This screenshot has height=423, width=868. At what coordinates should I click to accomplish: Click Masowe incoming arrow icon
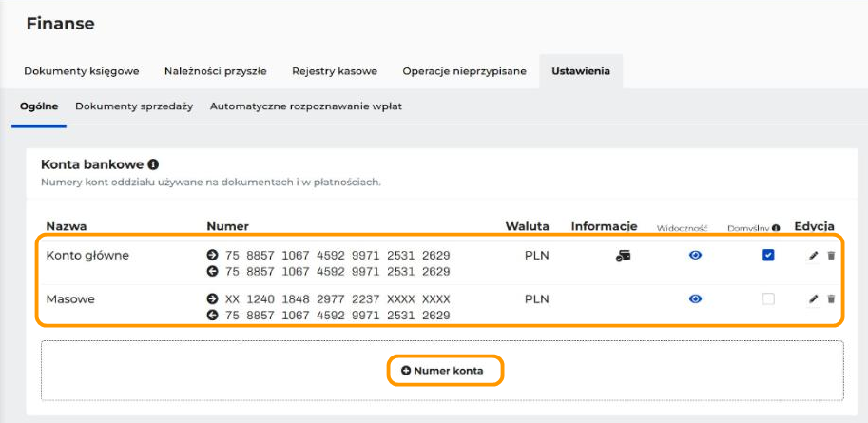point(212,315)
